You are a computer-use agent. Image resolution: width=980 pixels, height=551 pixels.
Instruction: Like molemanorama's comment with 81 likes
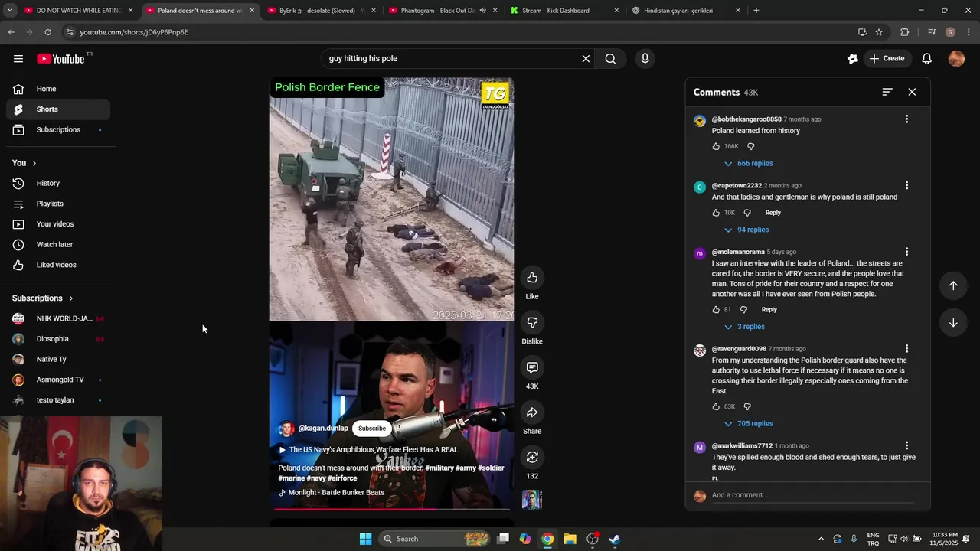pos(716,310)
